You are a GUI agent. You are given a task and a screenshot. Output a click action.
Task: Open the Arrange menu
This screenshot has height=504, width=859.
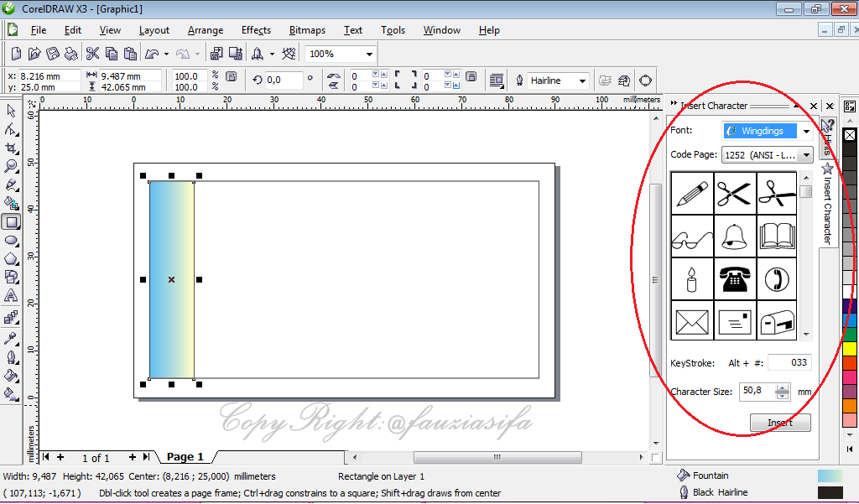(206, 30)
